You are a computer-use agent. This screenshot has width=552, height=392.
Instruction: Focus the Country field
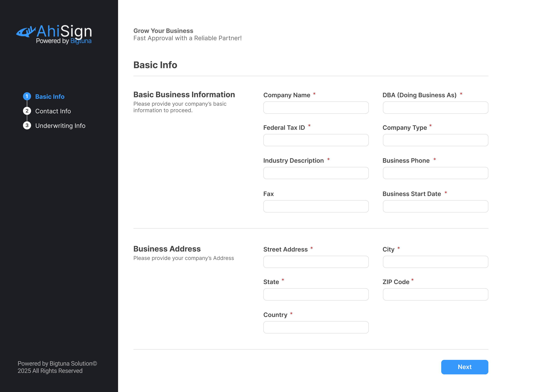[316, 327]
